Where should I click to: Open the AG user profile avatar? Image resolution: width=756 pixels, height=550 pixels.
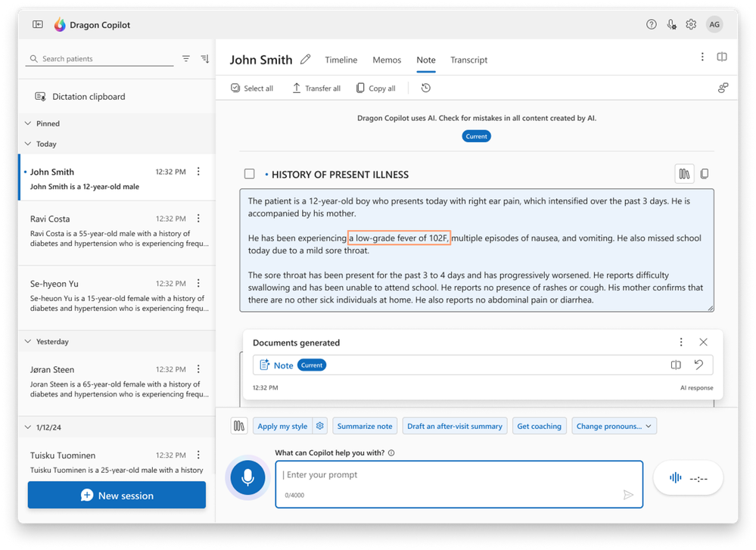pos(714,24)
